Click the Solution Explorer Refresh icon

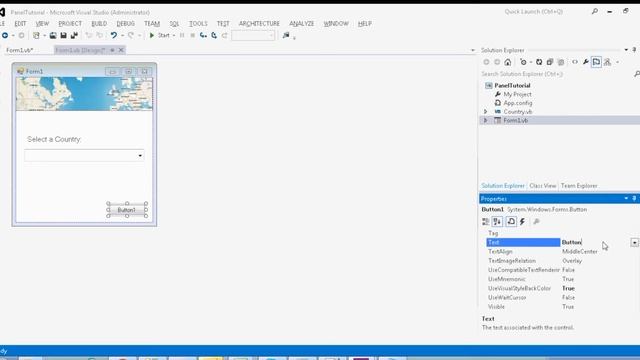(x=539, y=62)
